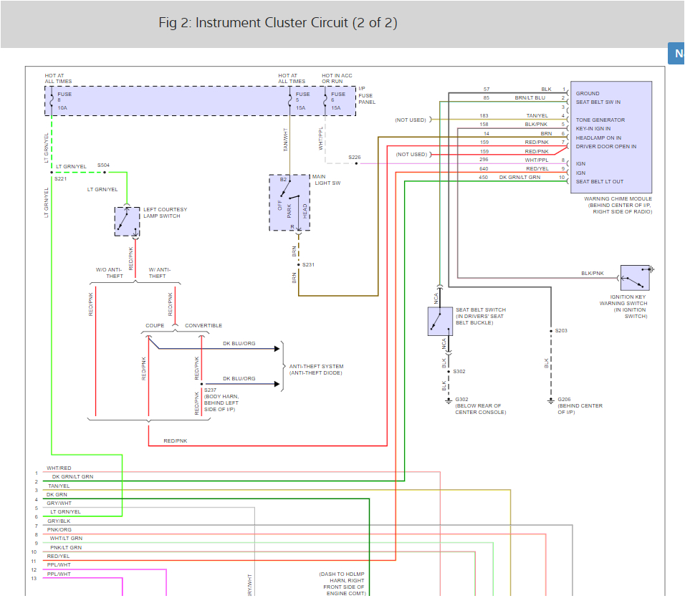This screenshot has height=616, width=685.
Task: Click the Fuse 8 10A symbol
Action: click(x=52, y=101)
